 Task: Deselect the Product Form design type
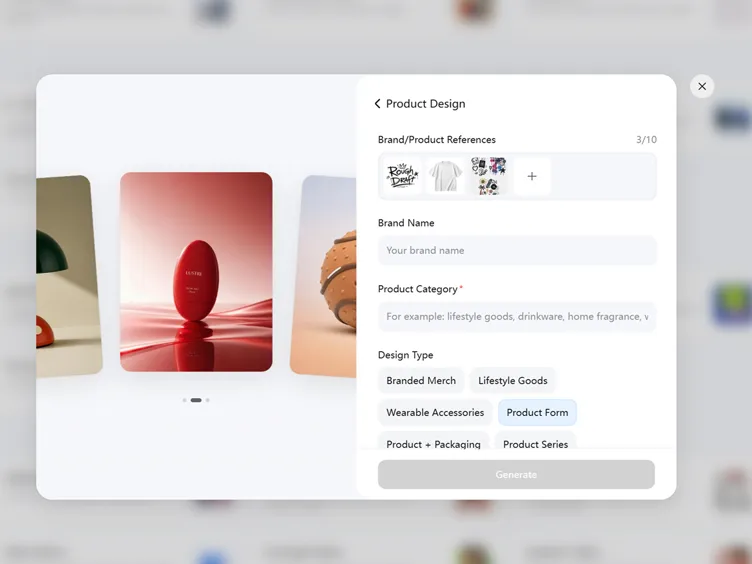click(537, 412)
